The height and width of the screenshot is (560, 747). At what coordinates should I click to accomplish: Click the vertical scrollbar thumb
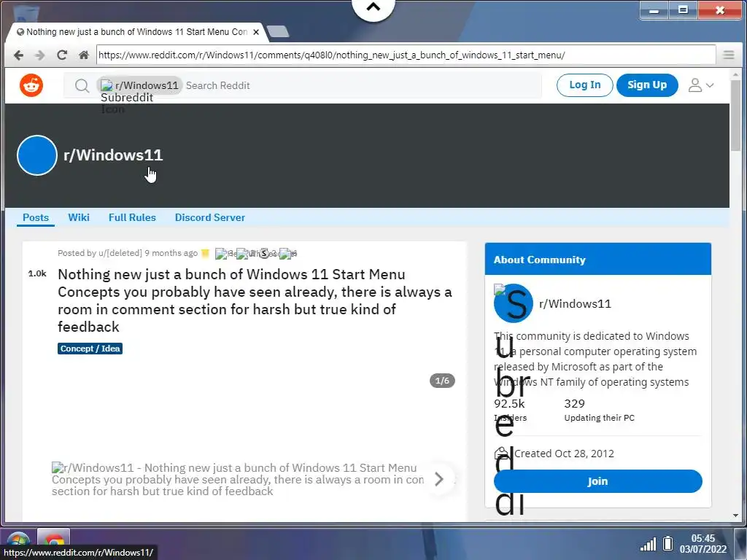[735, 116]
